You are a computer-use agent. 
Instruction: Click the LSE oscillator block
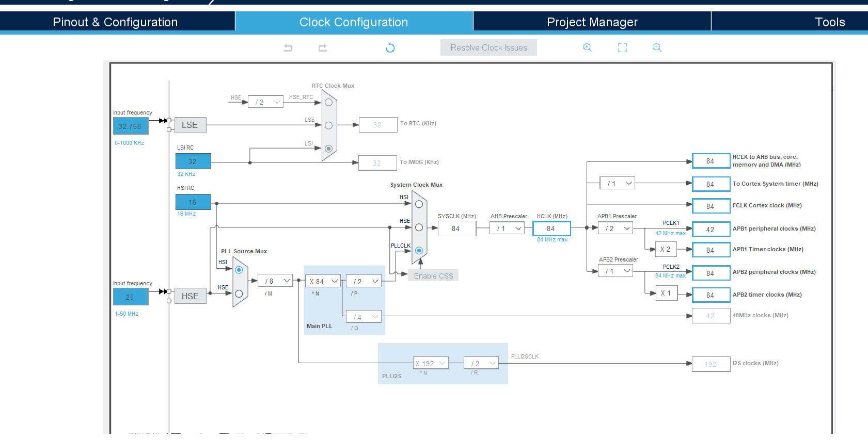coord(190,125)
